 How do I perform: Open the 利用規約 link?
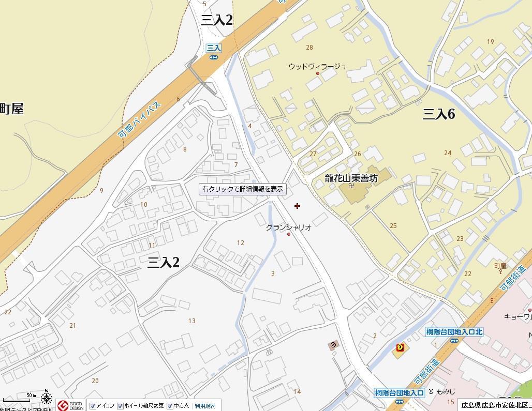205,406
